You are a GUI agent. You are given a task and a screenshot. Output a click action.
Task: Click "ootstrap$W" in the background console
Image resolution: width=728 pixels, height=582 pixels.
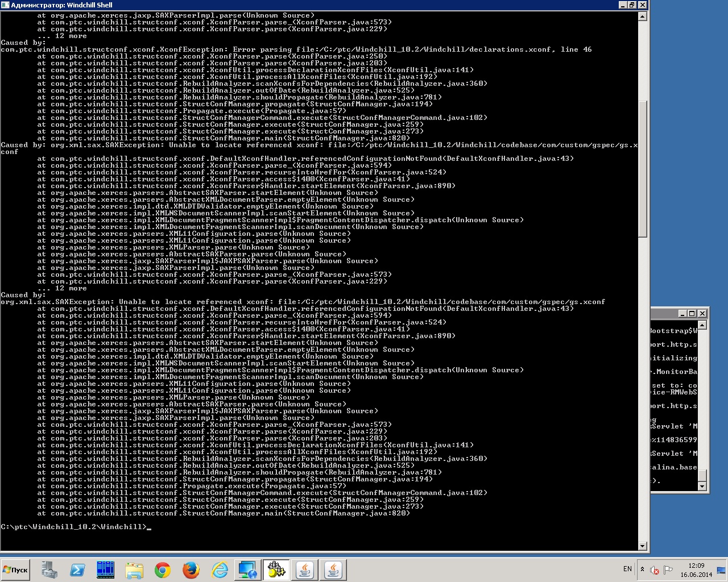[x=674, y=331]
